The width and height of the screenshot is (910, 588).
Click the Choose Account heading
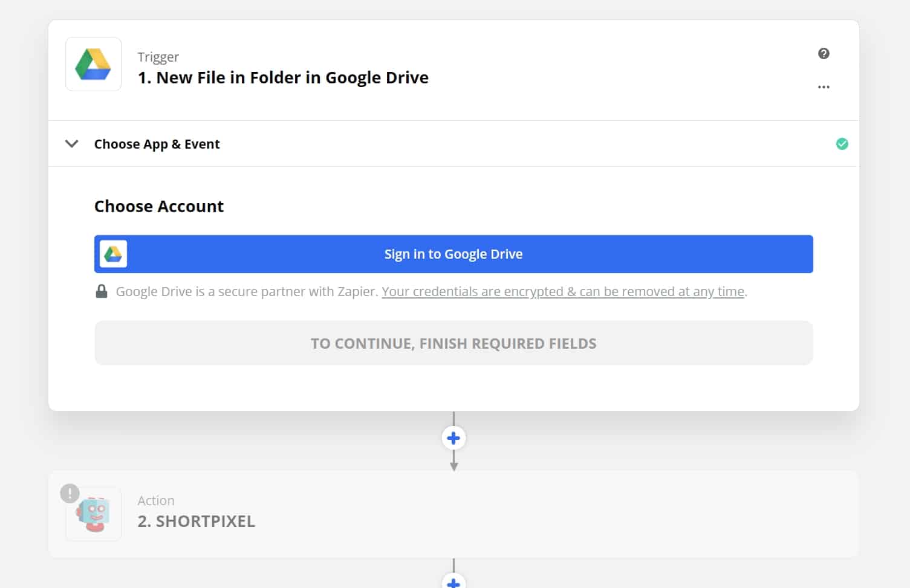coord(159,207)
